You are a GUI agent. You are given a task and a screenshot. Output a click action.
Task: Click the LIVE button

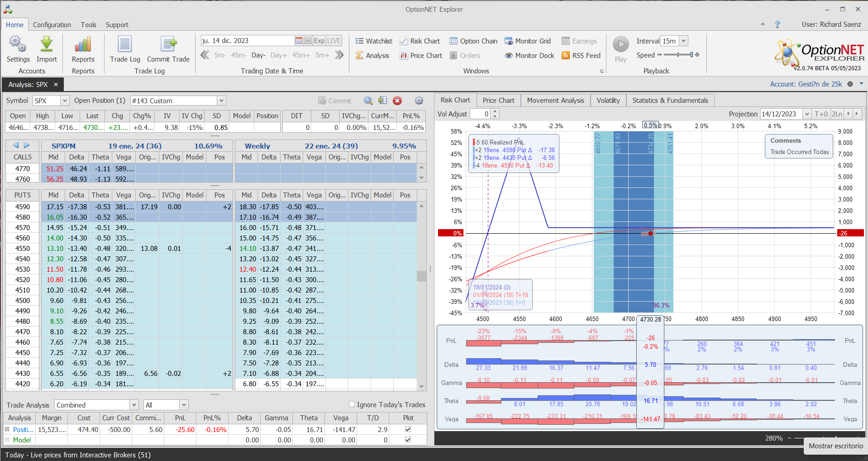point(334,41)
